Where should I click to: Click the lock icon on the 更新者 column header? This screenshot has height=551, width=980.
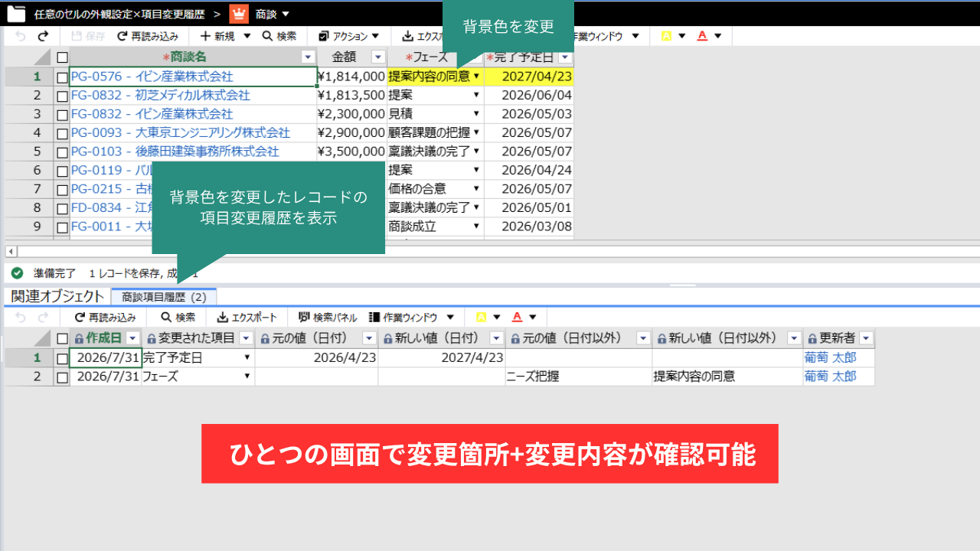coord(812,338)
